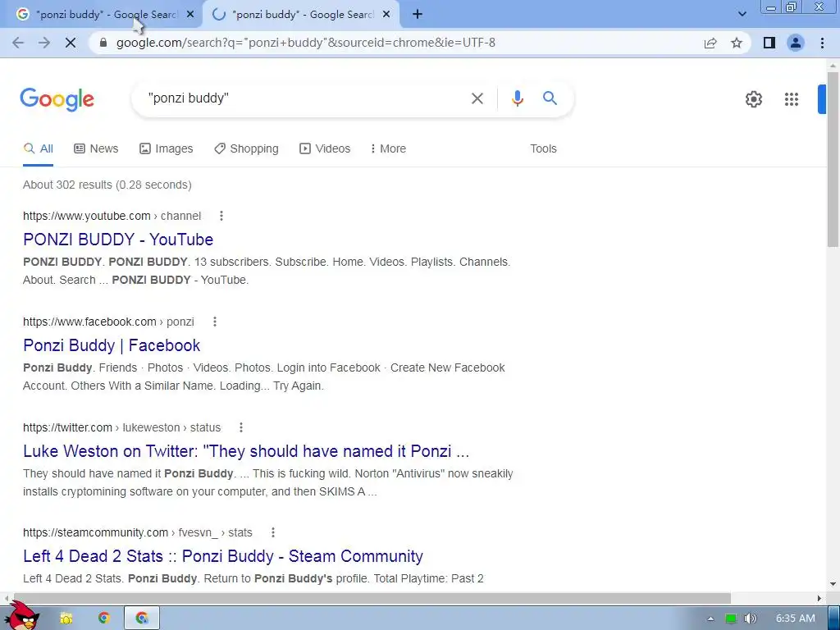The height and width of the screenshot is (630, 840).
Task: Click the scroll-down arrow of the vertical scrollbar
Action: tap(833, 584)
